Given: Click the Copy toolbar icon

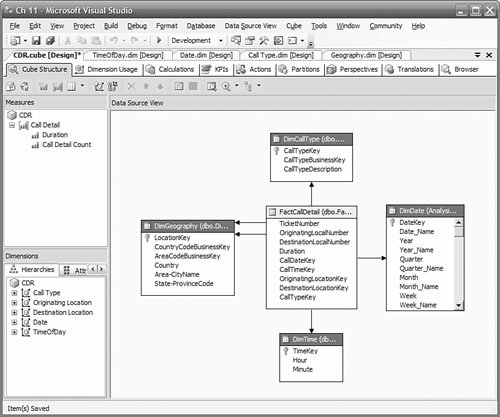Looking at the screenshot, I should coord(82,41).
